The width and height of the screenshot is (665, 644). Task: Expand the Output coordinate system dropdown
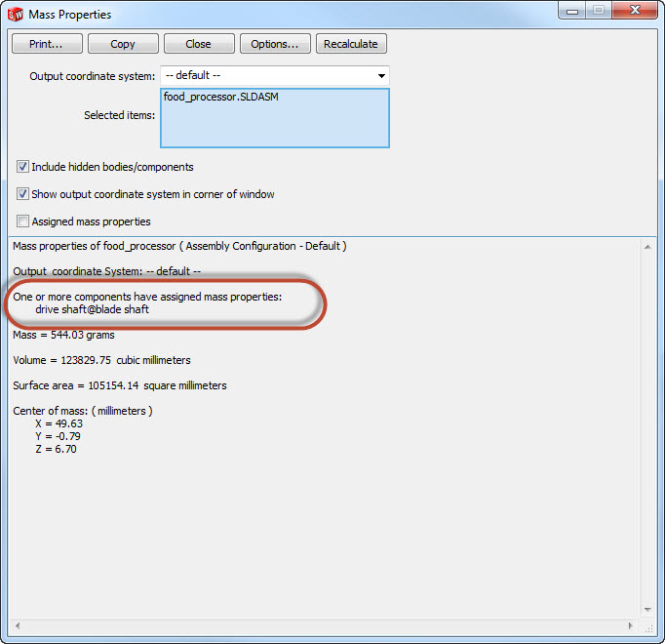coord(274,76)
